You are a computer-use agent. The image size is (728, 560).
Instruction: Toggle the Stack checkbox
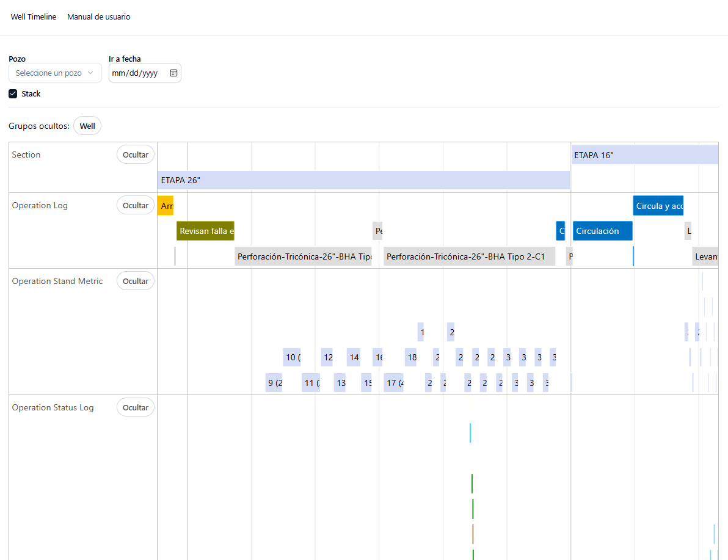(x=13, y=94)
